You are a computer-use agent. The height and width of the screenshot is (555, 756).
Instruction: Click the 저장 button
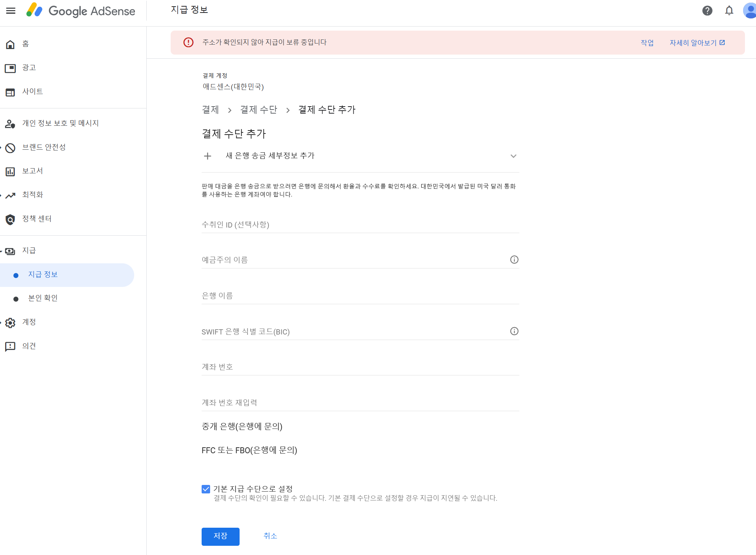pyautogui.click(x=220, y=536)
